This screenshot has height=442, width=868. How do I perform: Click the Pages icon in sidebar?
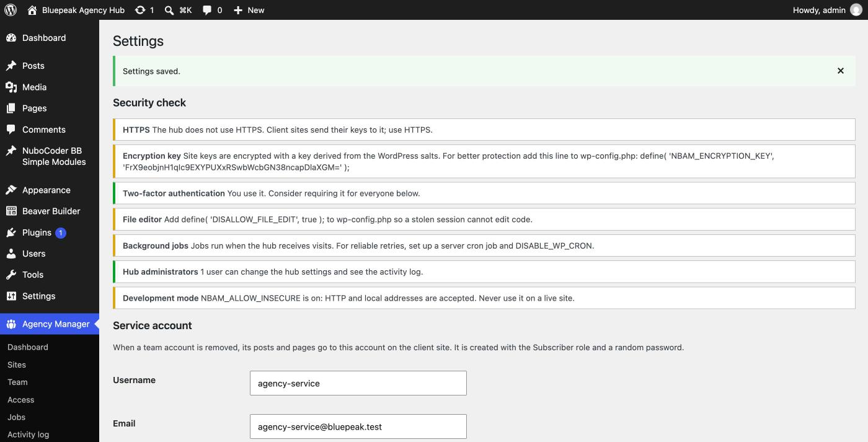tap(11, 108)
